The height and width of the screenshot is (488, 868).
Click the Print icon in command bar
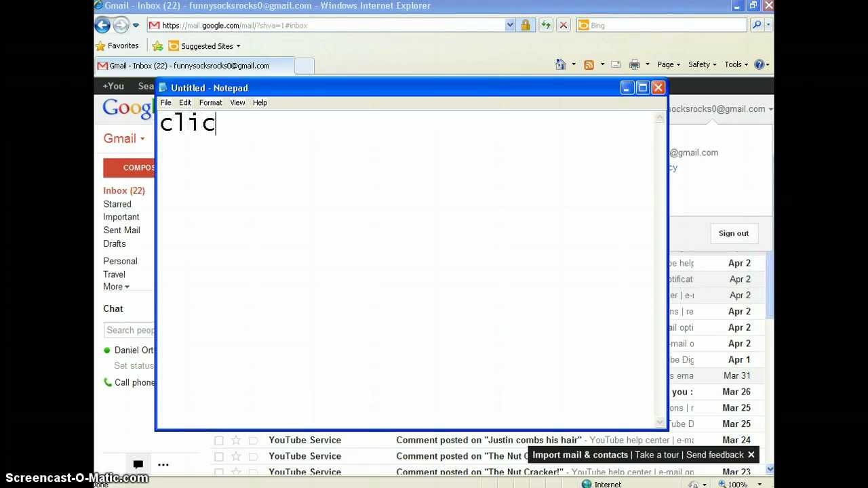635,64
